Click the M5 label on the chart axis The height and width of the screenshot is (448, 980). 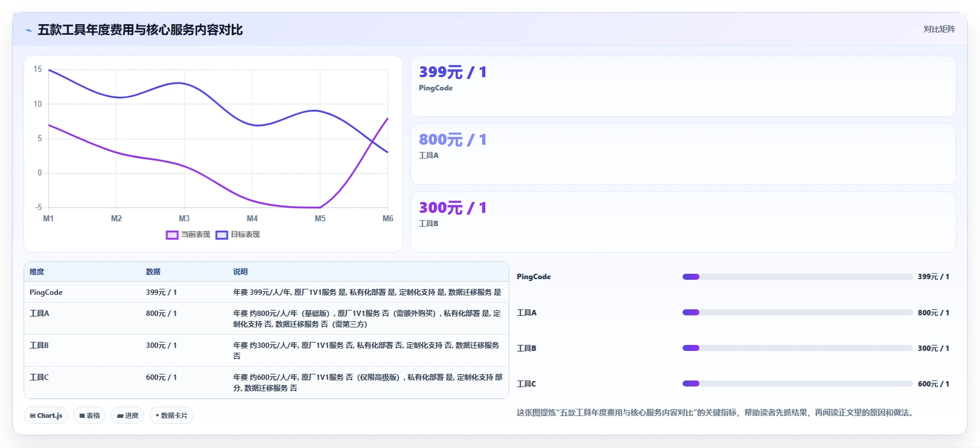coord(320,218)
